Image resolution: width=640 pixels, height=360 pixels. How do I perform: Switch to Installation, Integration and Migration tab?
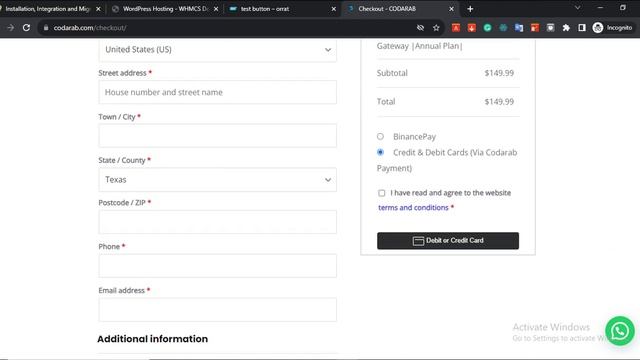point(48,9)
